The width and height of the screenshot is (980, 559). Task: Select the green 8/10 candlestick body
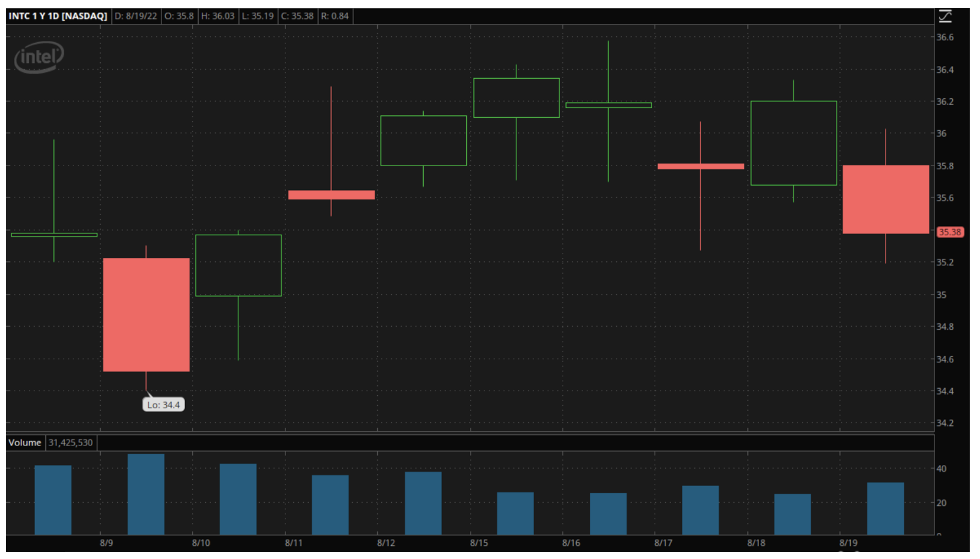pos(238,265)
